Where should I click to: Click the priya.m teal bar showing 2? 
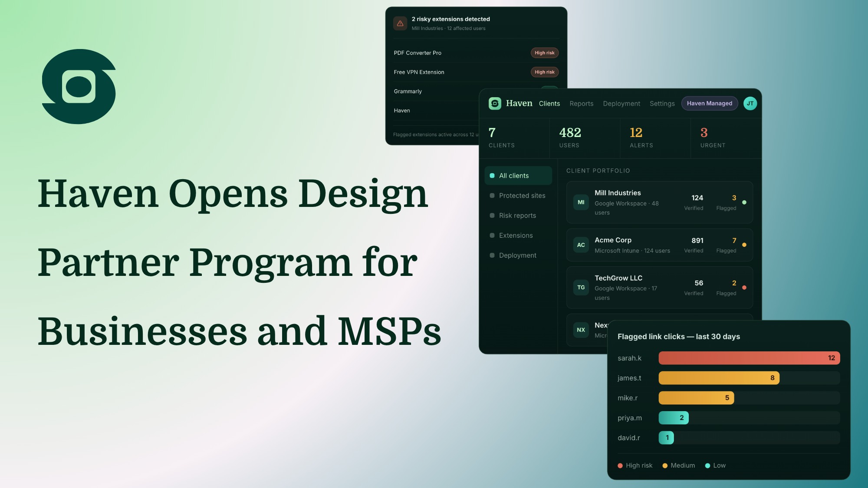pos(674,418)
